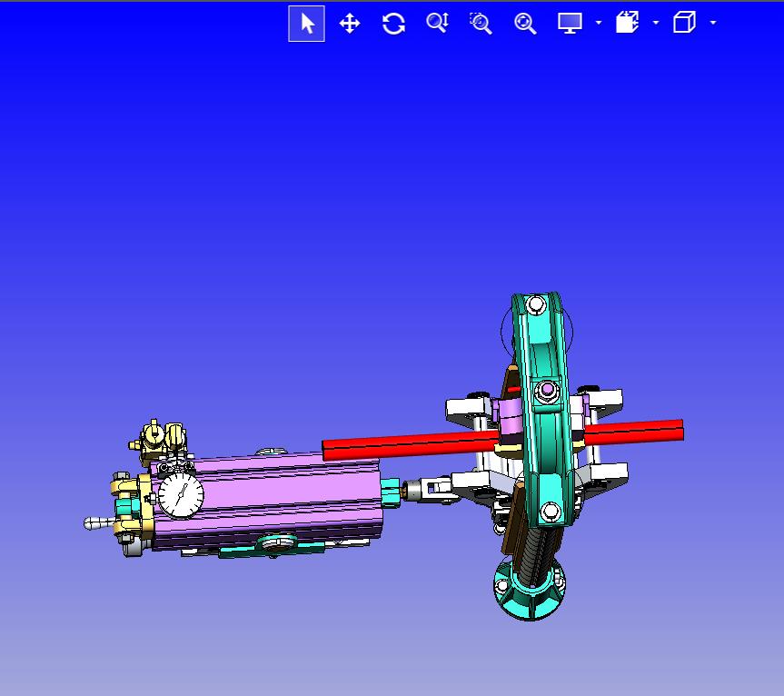The image size is (784, 696).
Task: Pick the Zoom in/out tool
Action: (437, 23)
